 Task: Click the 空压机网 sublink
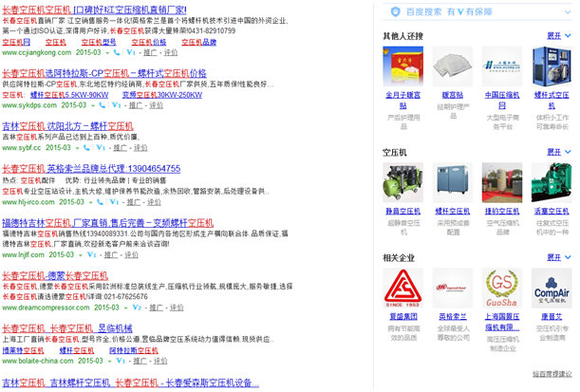pos(16,42)
